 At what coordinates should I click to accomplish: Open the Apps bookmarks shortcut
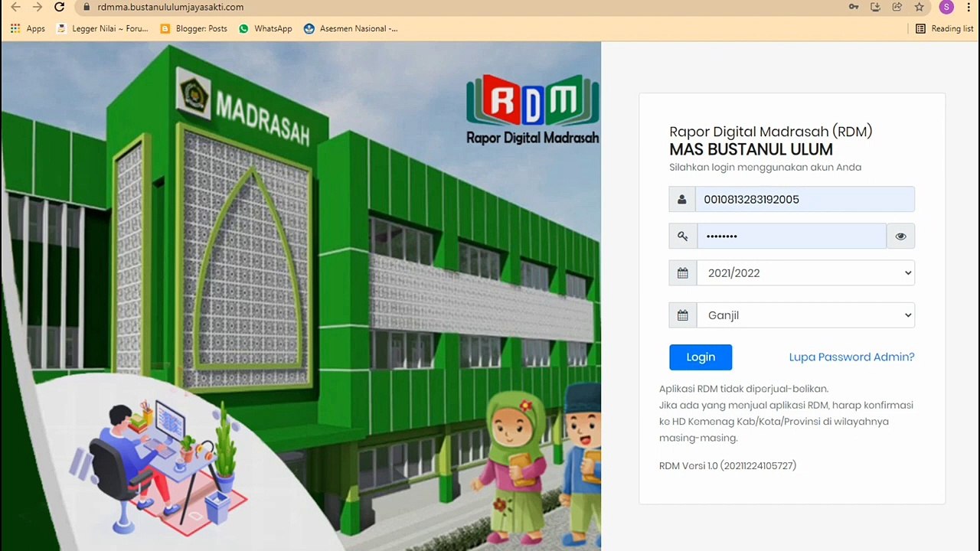pyautogui.click(x=28, y=28)
